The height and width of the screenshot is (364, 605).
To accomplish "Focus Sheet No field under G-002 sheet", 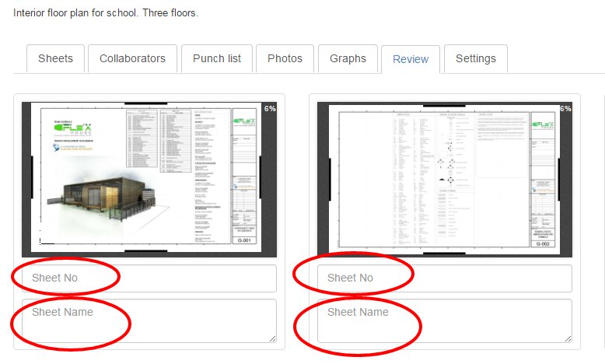I will (x=445, y=278).
